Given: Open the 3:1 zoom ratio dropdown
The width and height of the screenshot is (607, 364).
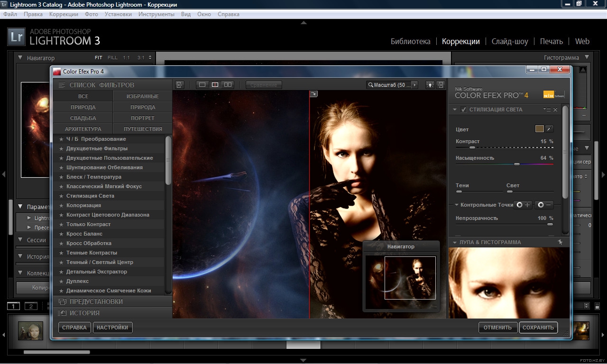Looking at the screenshot, I should coord(150,58).
